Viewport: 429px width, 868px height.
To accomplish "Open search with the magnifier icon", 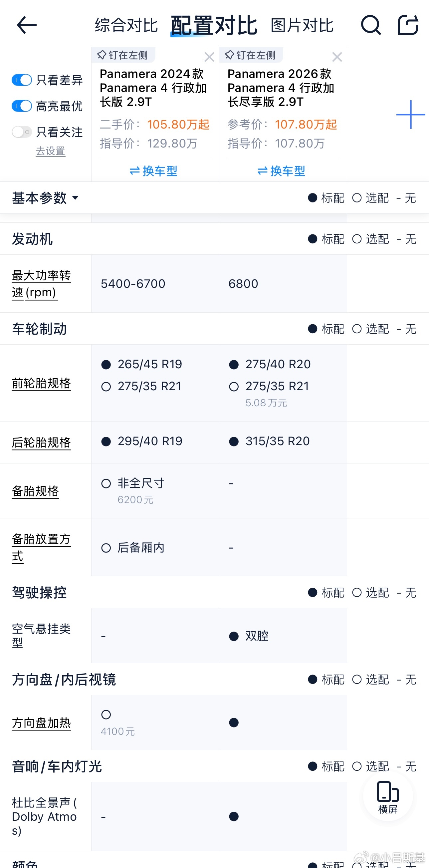I will pos(371,25).
